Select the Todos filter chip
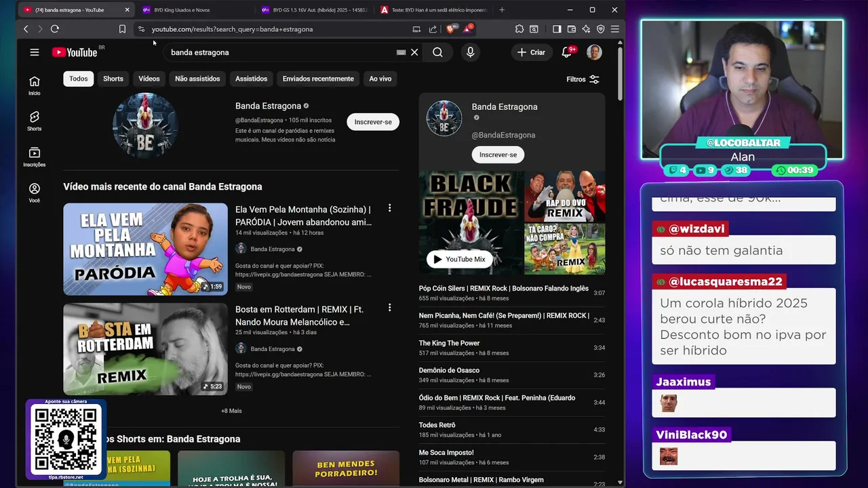The image size is (868, 488). pos(78,79)
